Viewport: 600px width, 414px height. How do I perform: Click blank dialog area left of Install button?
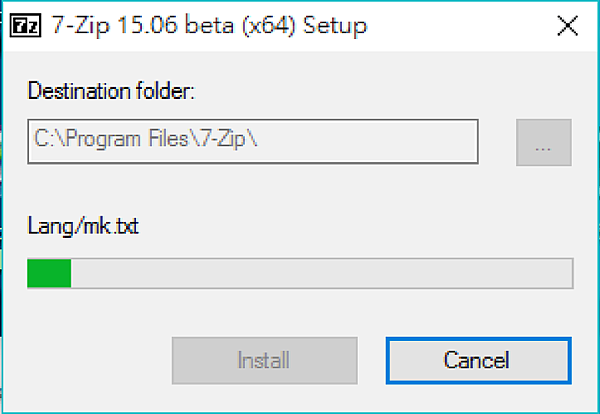(x=96, y=360)
